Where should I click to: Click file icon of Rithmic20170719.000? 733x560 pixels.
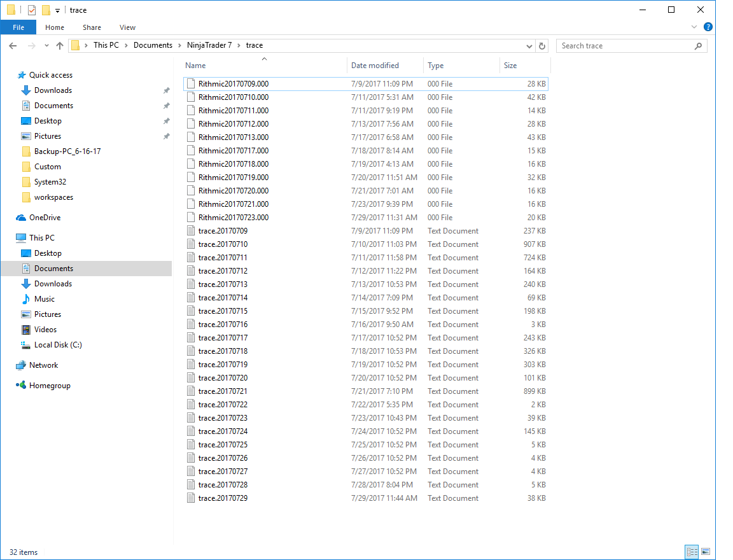click(x=191, y=177)
